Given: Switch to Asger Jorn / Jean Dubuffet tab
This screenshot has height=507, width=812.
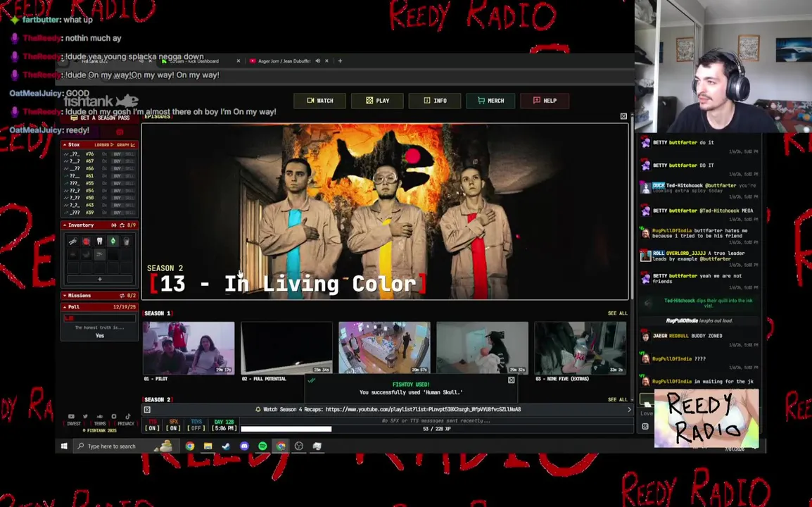Looking at the screenshot, I should coord(284,61).
